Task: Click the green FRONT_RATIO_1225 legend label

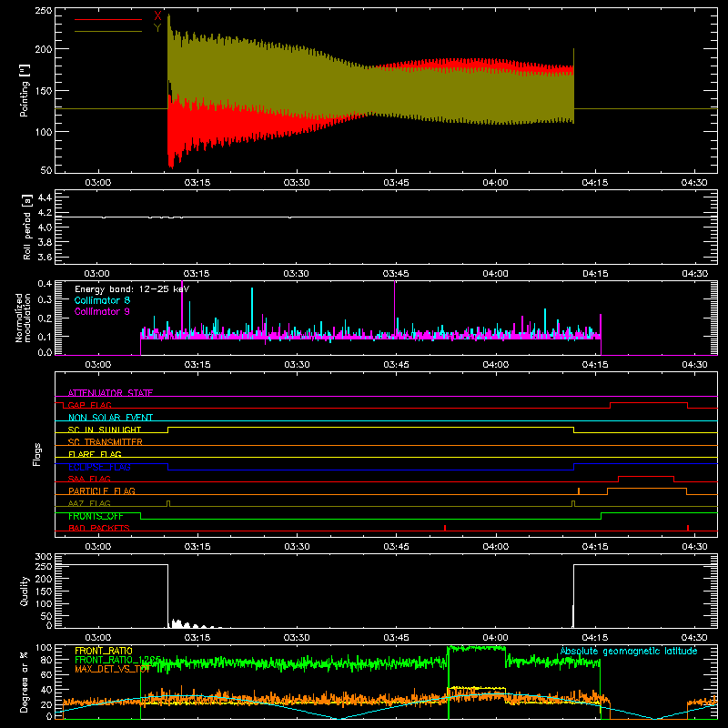Action: pyautogui.click(x=118, y=659)
